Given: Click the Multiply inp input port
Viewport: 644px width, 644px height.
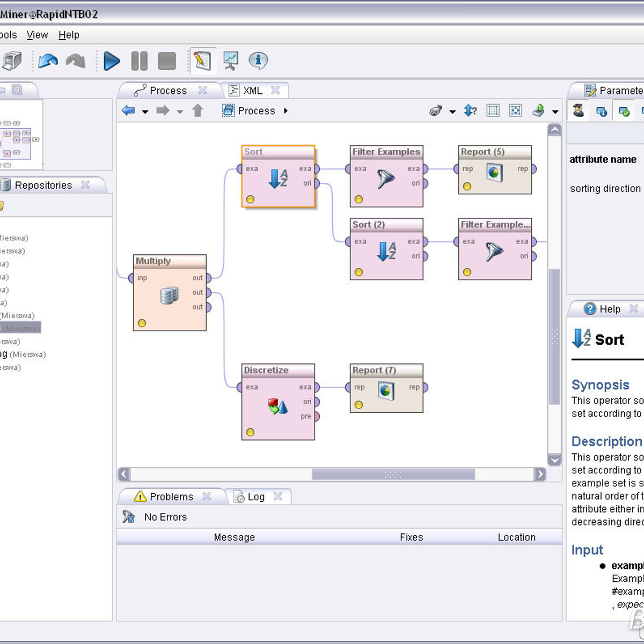Looking at the screenshot, I should click(x=131, y=277).
